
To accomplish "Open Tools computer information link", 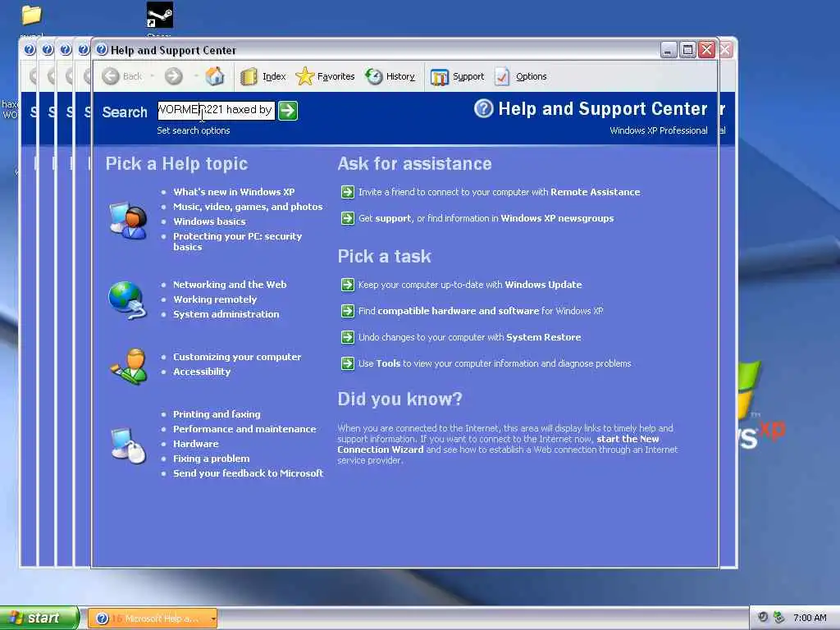I will click(495, 363).
